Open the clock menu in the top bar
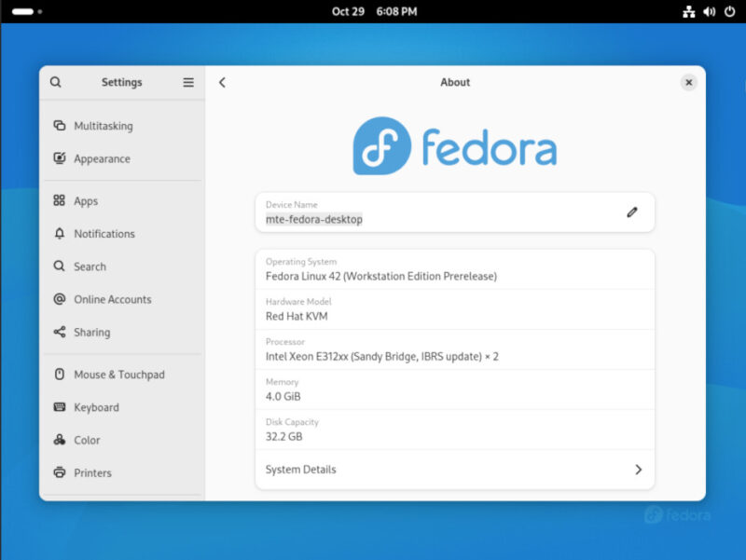 [373, 11]
